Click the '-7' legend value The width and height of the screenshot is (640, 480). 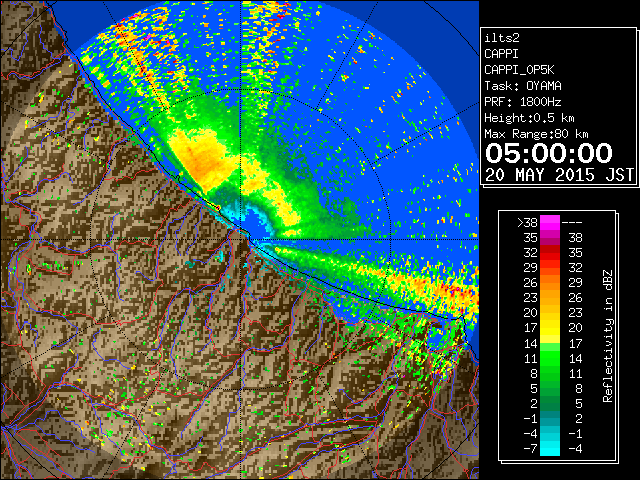click(530, 449)
